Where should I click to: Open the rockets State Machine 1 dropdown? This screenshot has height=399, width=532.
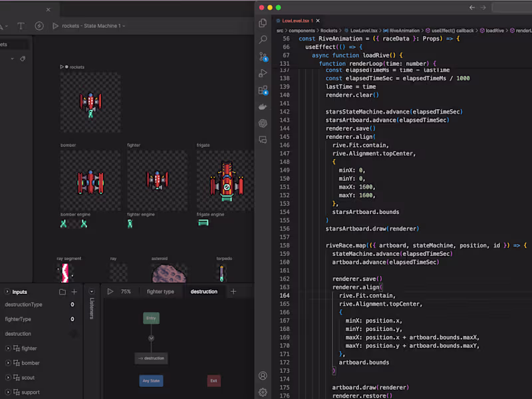coord(93,26)
